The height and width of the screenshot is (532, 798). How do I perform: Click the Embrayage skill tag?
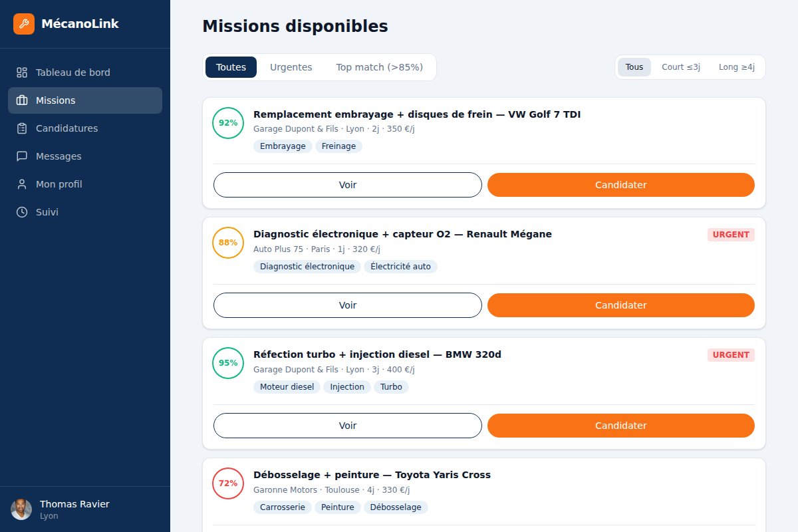[283, 146]
